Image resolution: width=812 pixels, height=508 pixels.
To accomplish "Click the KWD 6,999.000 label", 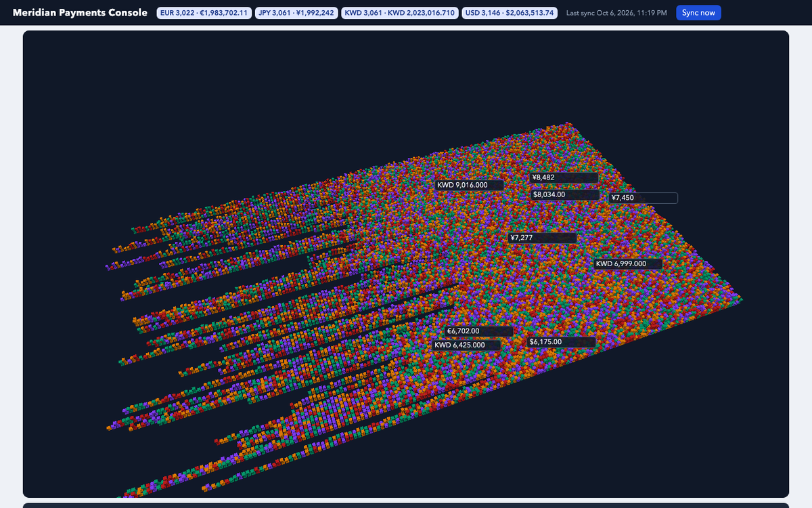I will coord(628,263).
